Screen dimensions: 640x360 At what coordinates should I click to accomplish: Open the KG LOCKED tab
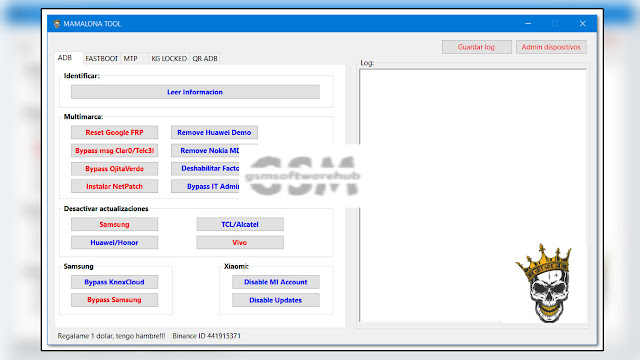(x=169, y=59)
